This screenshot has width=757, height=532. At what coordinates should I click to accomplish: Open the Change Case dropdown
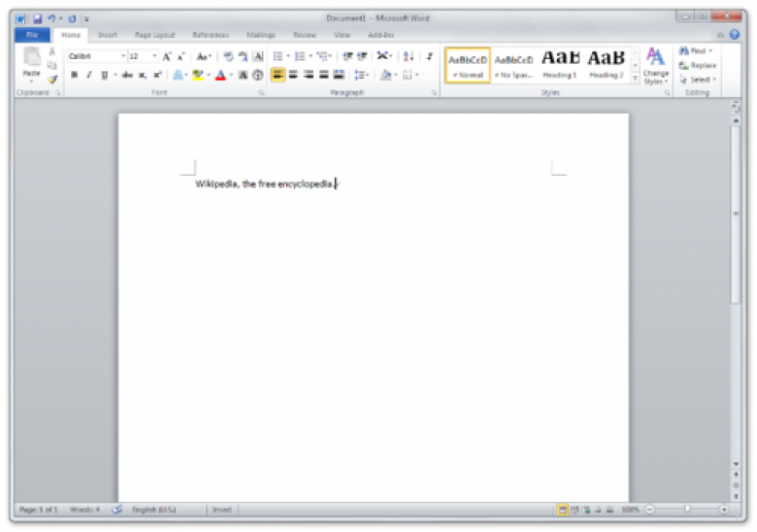pos(204,56)
